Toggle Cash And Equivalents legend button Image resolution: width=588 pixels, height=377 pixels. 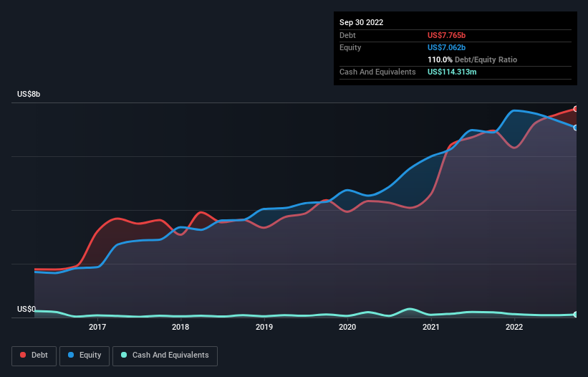pos(165,355)
